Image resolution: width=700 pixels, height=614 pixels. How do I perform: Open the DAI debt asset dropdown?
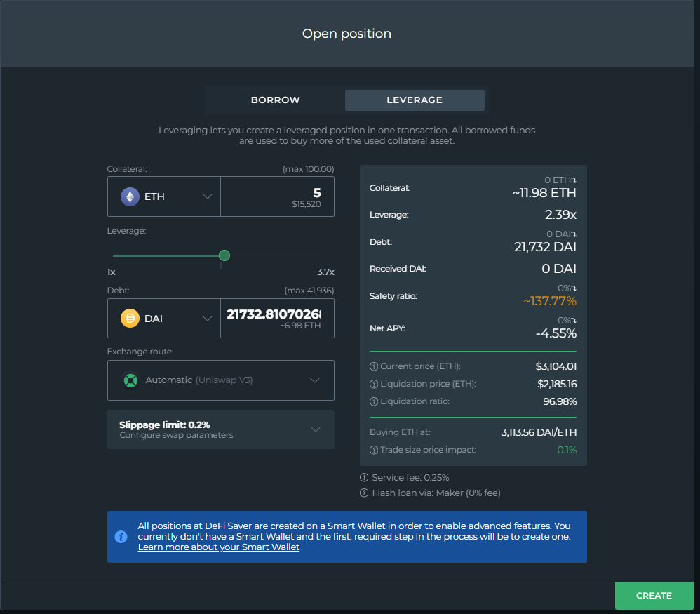click(x=207, y=319)
